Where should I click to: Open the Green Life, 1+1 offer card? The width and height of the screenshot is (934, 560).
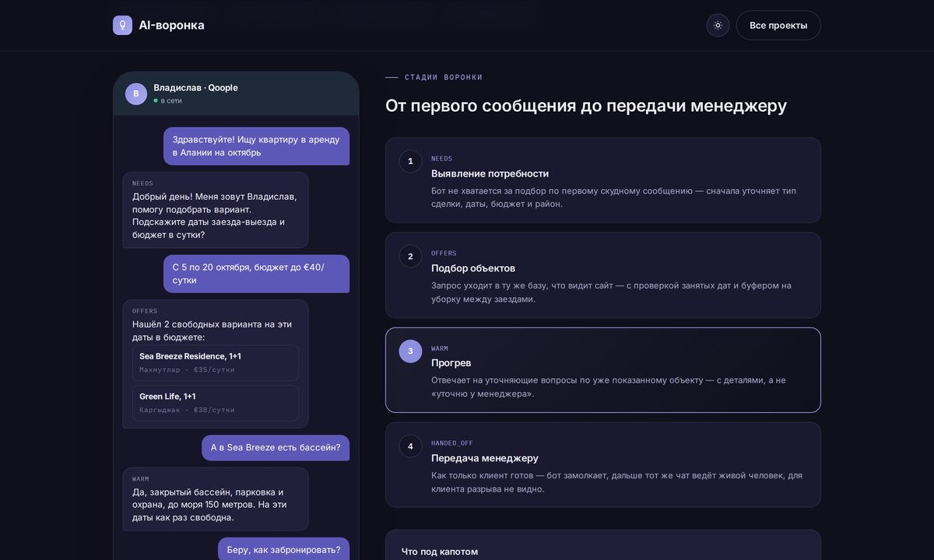pos(216,403)
